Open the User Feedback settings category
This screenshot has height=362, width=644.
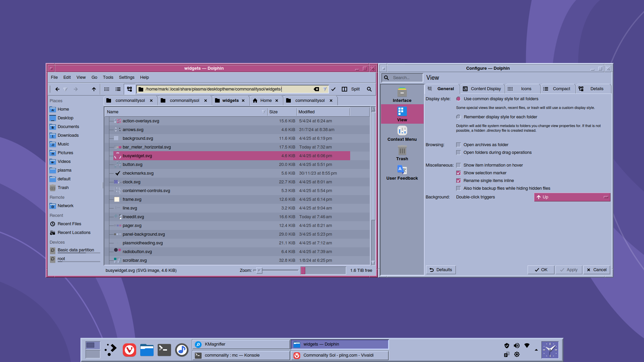402,173
